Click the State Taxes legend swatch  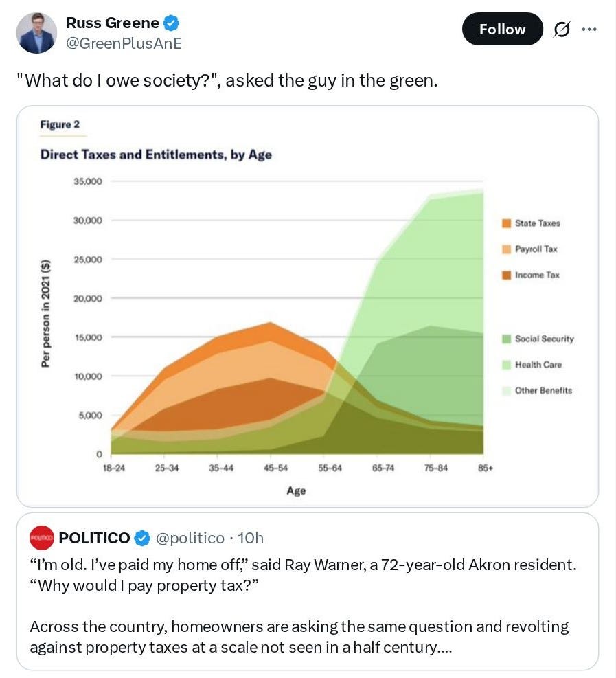pyautogui.click(x=506, y=223)
